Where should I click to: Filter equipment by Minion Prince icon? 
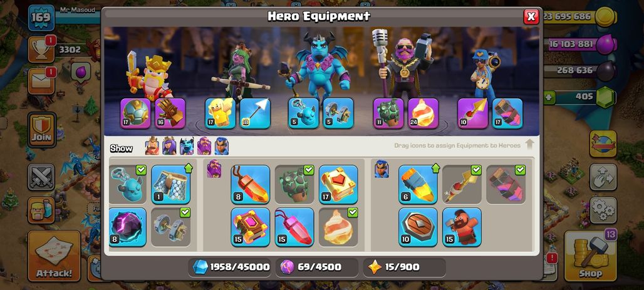pos(187,146)
